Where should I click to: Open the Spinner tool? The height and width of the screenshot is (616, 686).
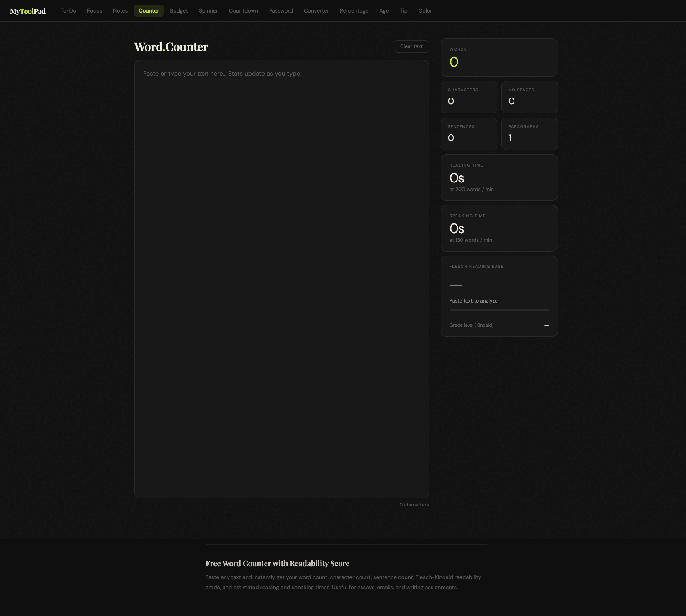click(x=208, y=10)
